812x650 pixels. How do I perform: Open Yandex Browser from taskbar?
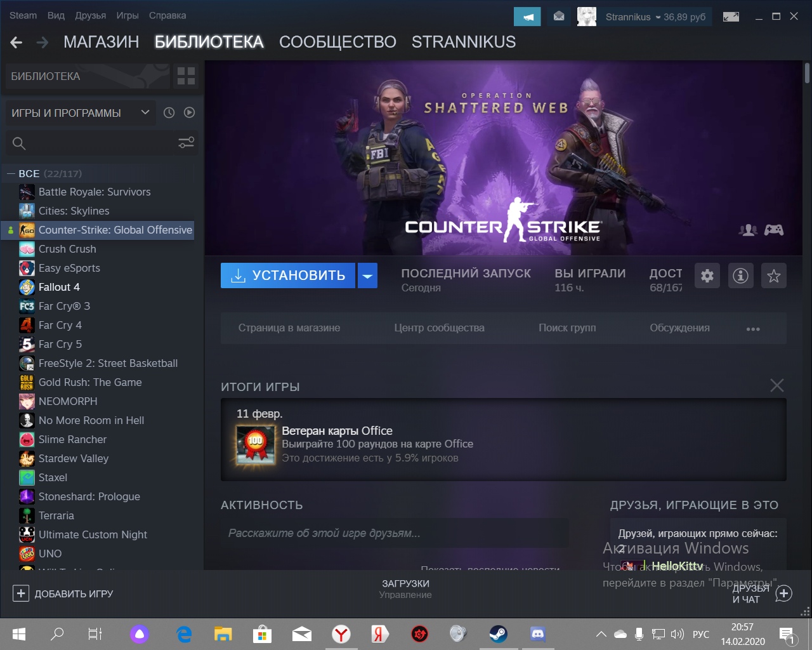341,633
